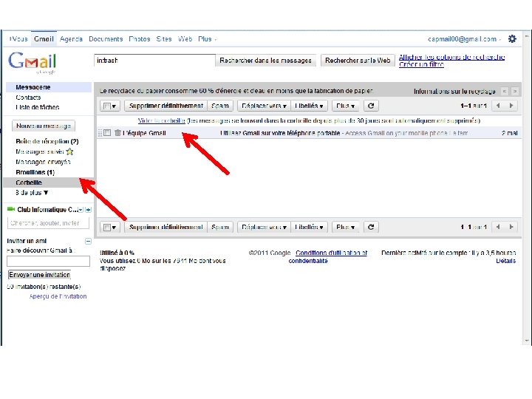Open the bottom Libellés dropdown
Image resolution: width=532 pixels, height=399 pixels.
click(x=309, y=227)
